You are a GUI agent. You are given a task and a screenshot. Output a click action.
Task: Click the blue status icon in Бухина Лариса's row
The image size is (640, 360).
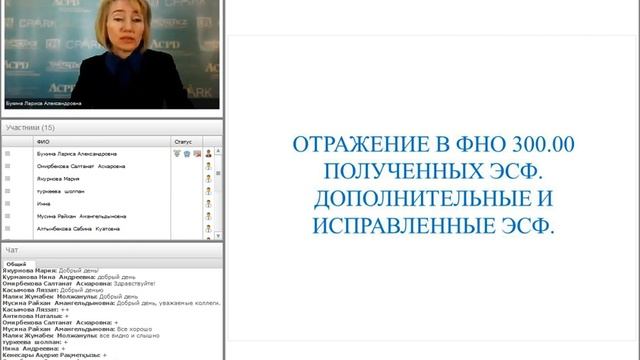(x=187, y=153)
